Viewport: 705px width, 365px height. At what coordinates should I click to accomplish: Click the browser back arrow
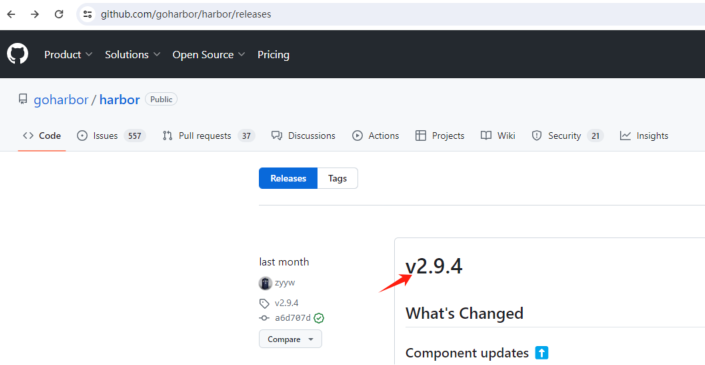tap(11, 14)
